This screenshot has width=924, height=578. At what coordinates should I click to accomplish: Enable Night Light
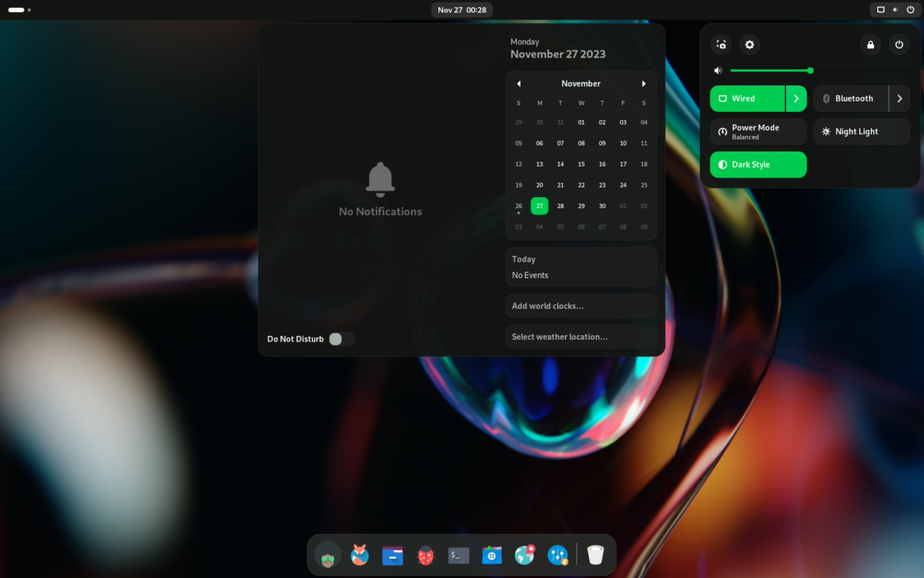point(861,131)
